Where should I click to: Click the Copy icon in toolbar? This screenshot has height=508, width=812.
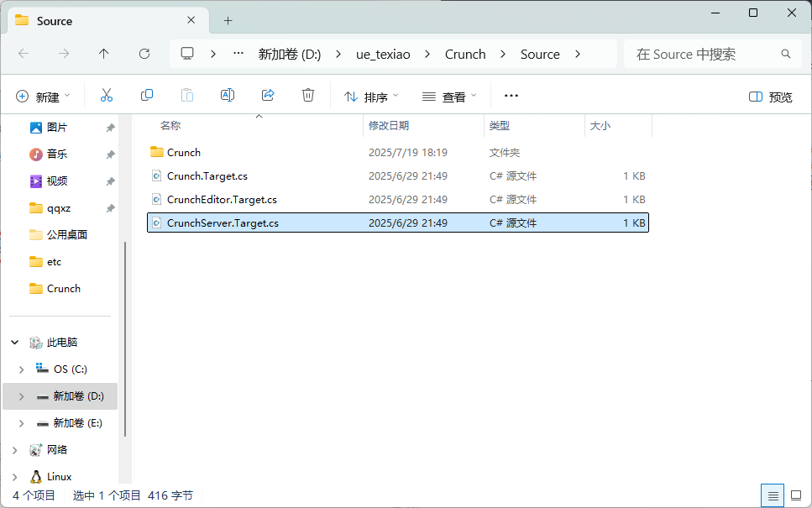click(147, 96)
